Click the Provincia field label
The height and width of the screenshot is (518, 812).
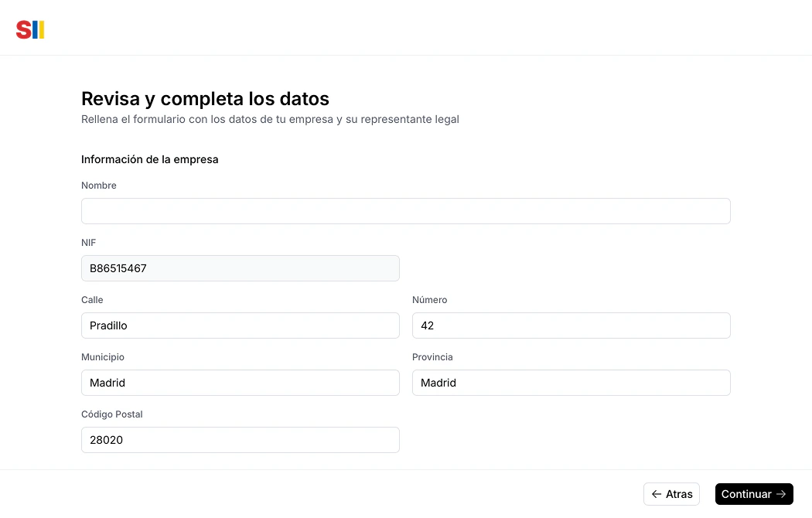click(432, 357)
